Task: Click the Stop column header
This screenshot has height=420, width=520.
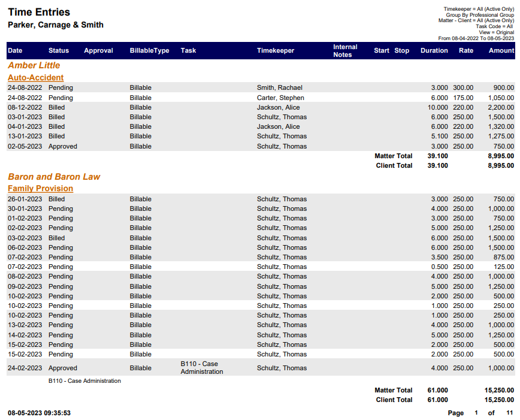Action: (x=401, y=50)
